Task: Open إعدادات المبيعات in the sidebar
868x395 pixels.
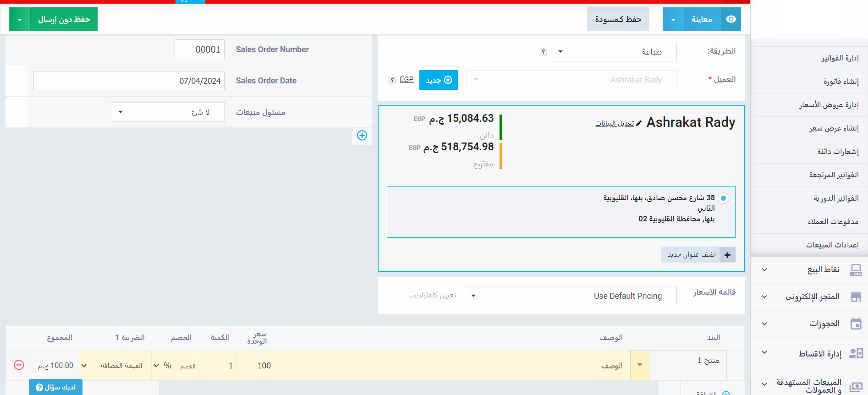Action: point(832,245)
